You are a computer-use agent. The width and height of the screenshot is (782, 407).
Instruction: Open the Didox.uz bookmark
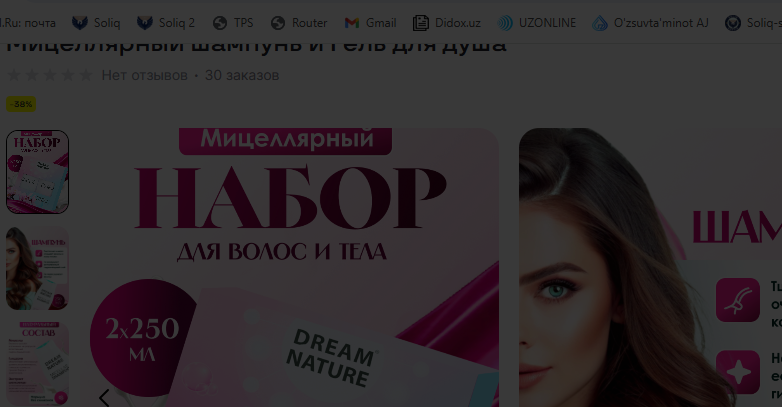(x=447, y=23)
